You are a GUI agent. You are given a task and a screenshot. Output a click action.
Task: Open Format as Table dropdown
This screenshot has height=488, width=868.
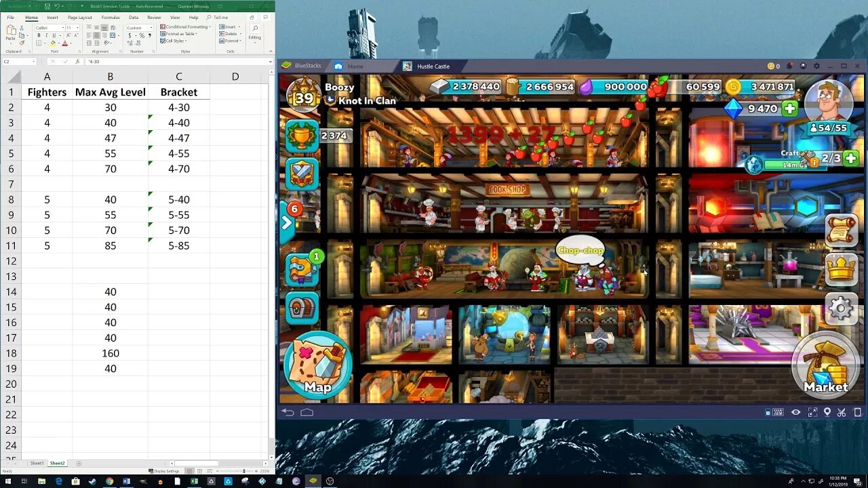click(x=179, y=34)
